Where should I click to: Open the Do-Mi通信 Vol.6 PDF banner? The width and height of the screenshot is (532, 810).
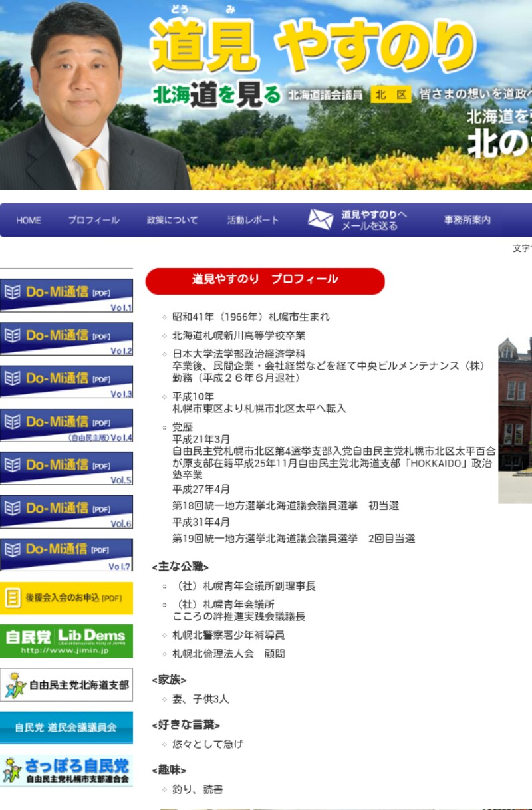click(66, 511)
